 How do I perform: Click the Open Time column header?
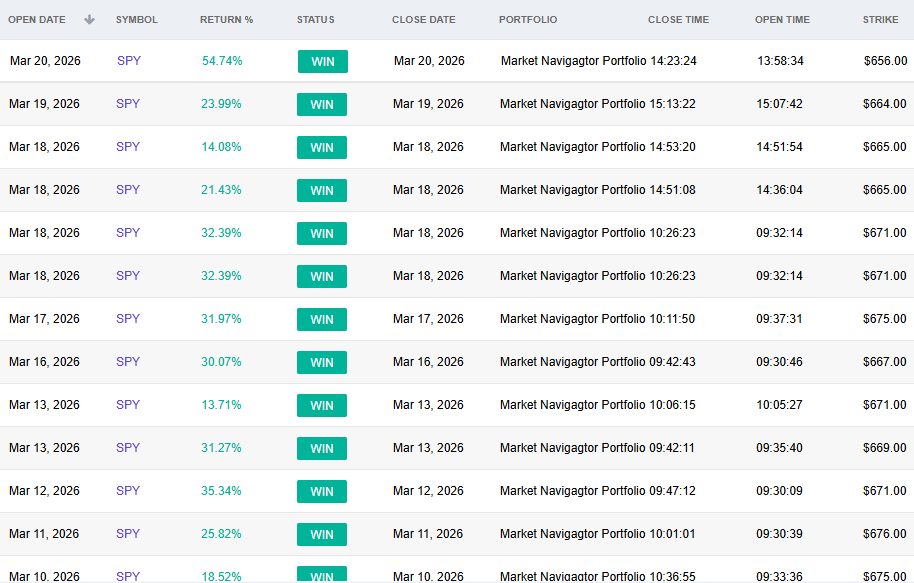(x=782, y=20)
